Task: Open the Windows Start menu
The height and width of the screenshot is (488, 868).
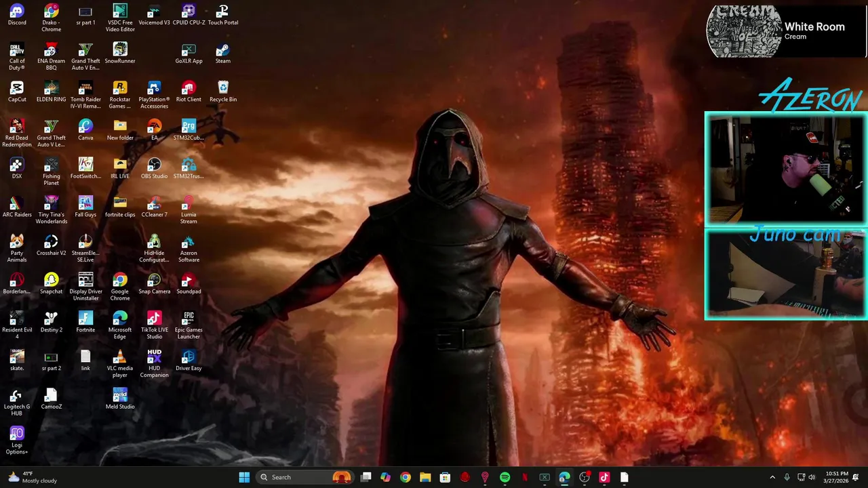Action: point(244,477)
